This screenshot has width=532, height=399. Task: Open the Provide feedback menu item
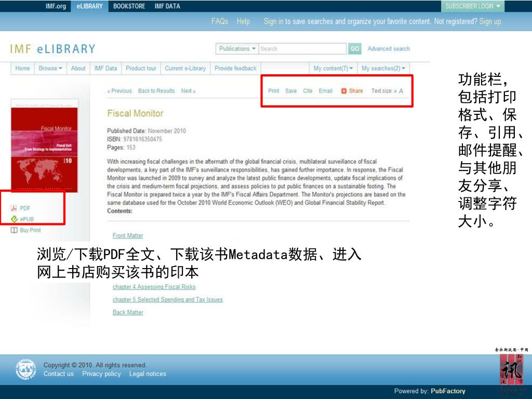[x=235, y=68]
